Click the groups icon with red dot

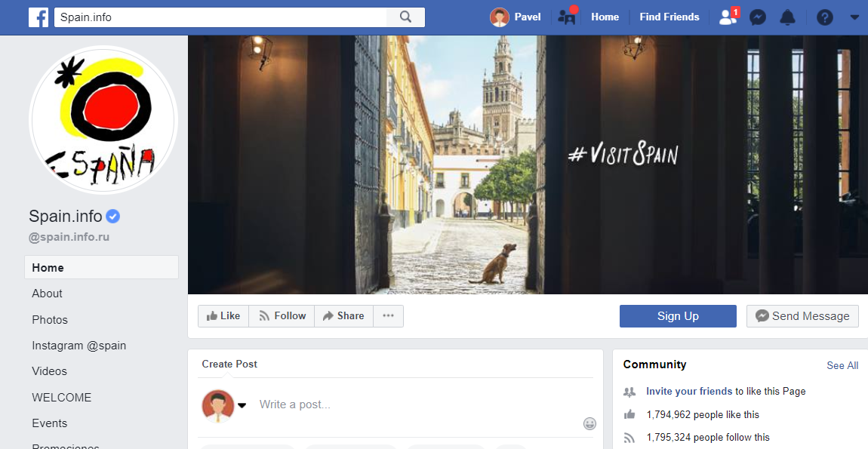pos(567,17)
